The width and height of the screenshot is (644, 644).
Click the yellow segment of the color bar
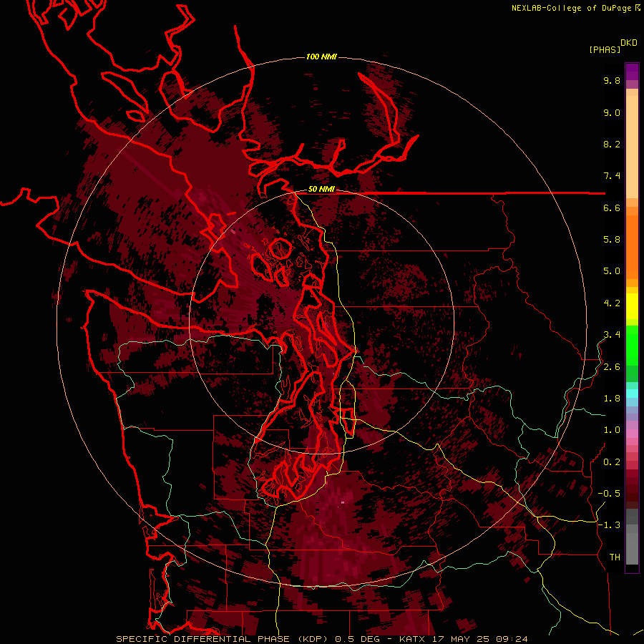click(x=632, y=306)
